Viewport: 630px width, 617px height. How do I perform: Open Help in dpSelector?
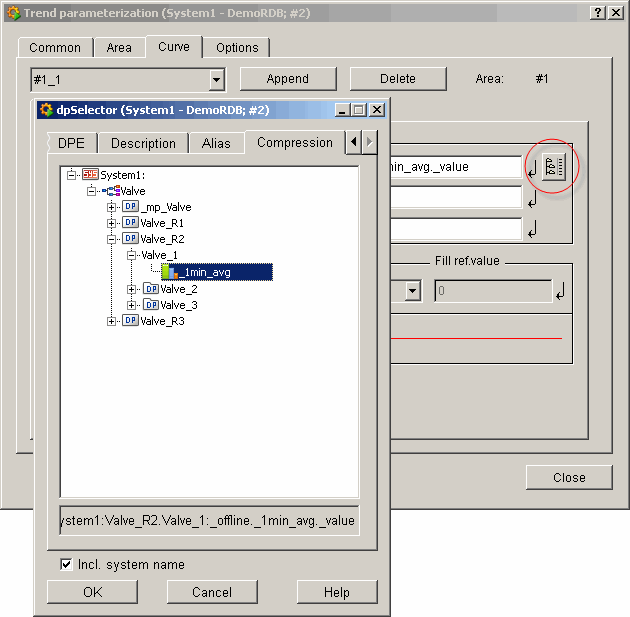pyautogui.click(x=337, y=592)
